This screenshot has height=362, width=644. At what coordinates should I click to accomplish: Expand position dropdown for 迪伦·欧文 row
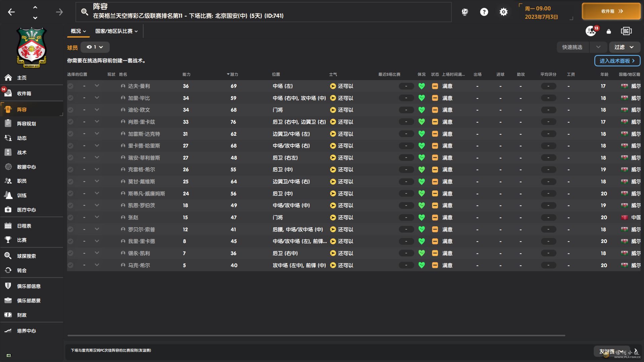point(97,110)
